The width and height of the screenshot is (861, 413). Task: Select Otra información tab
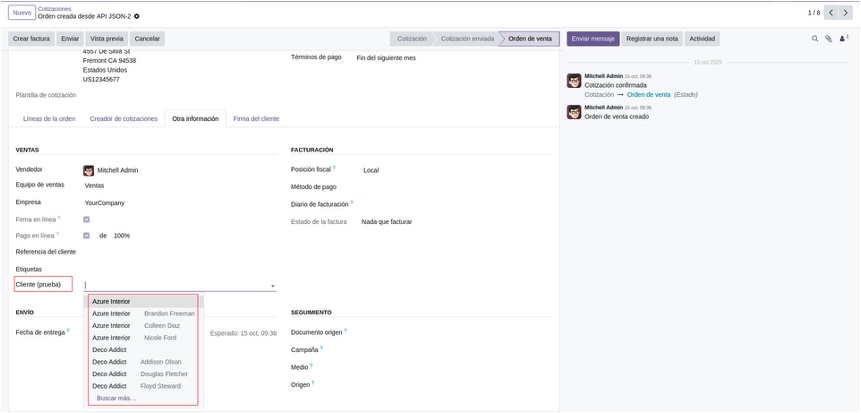(x=195, y=119)
